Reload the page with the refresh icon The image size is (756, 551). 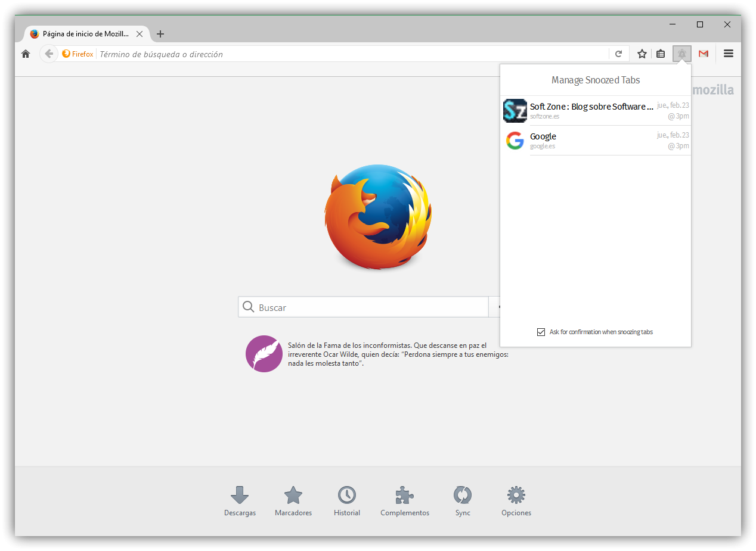[x=619, y=54]
